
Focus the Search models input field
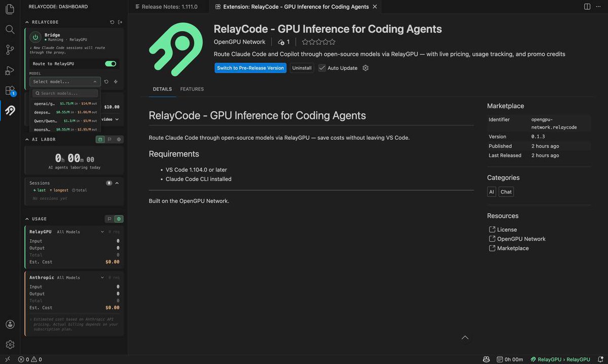[65, 93]
